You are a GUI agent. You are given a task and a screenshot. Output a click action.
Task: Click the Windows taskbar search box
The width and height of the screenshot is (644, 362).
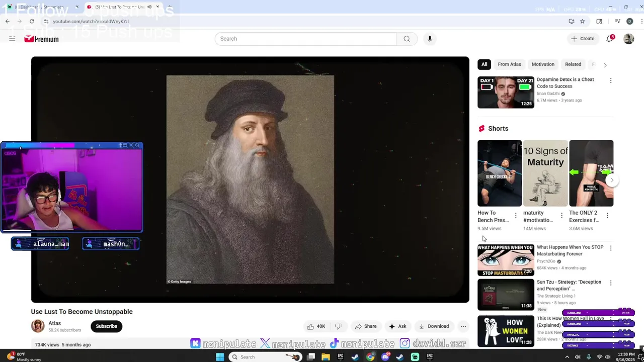tap(265, 357)
